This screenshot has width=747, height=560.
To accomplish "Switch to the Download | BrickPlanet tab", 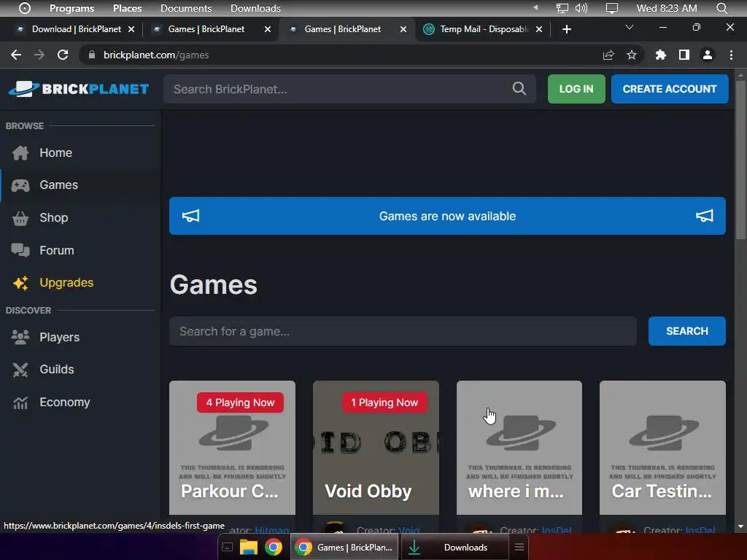I will point(76,29).
